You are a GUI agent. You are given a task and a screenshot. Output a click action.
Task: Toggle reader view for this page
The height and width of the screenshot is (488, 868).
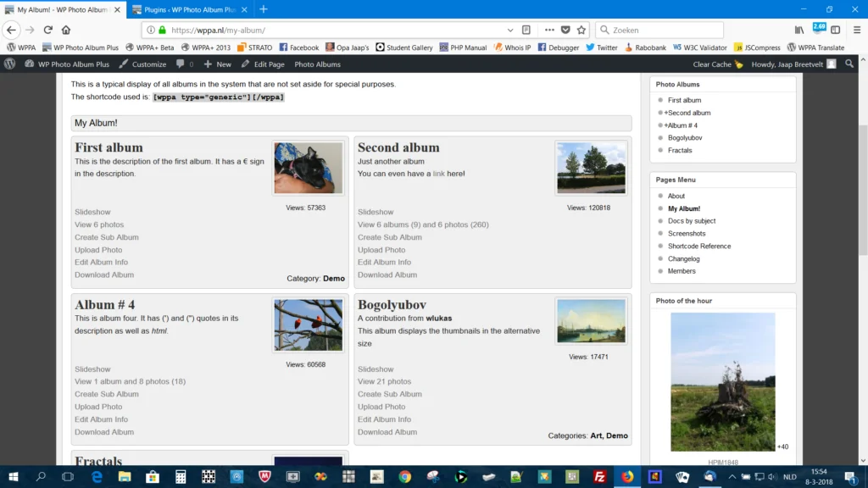coord(526,30)
